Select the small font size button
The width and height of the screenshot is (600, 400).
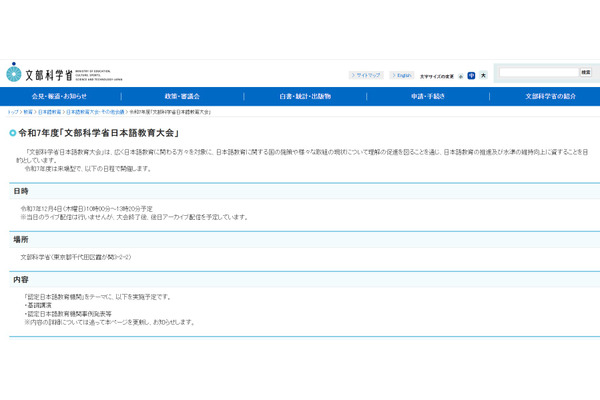[x=461, y=75]
